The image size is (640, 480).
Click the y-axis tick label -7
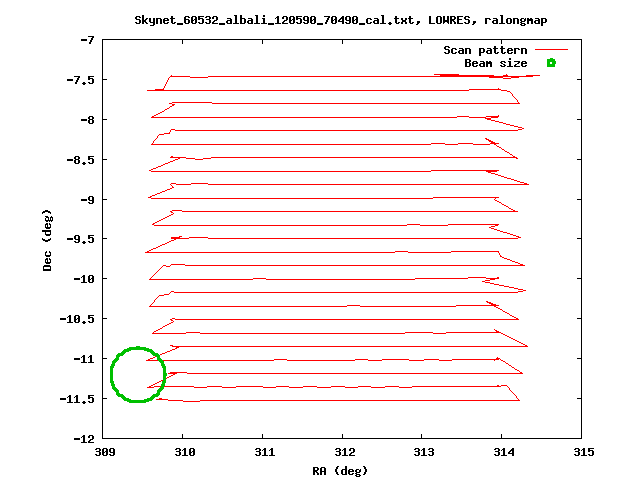pyautogui.click(x=87, y=40)
